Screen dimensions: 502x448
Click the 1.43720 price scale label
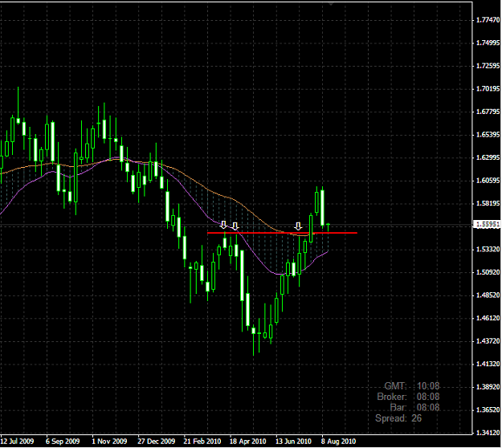[x=488, y=341]
